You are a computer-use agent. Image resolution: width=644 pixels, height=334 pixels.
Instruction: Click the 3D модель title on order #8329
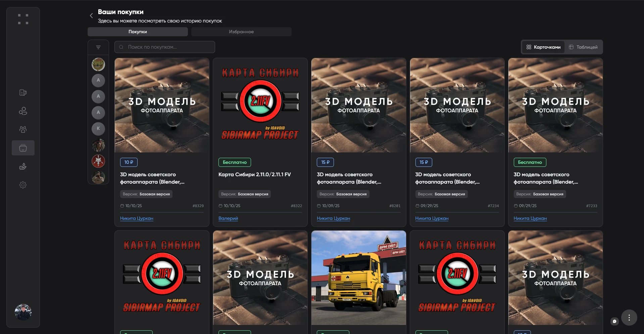click(152, 178)
